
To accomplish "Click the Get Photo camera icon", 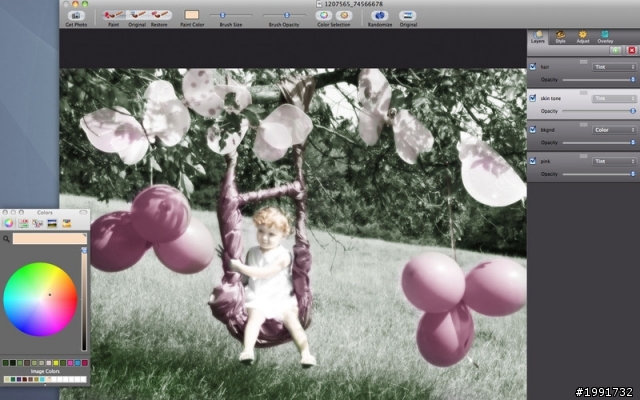I will coord(75,14).
